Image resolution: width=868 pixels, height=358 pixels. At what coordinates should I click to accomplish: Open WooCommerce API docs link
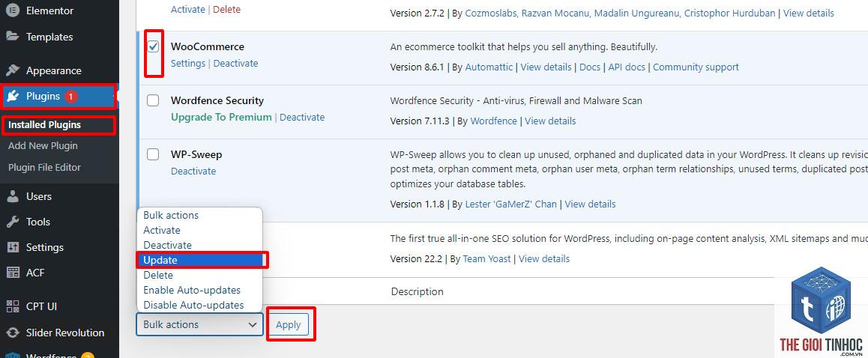(x=627, y=67)
